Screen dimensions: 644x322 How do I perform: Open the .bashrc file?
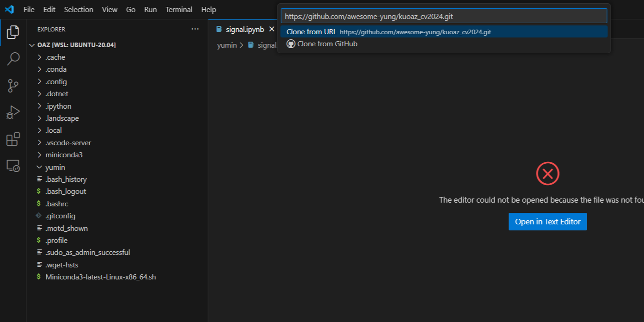[x=57, y=204]
